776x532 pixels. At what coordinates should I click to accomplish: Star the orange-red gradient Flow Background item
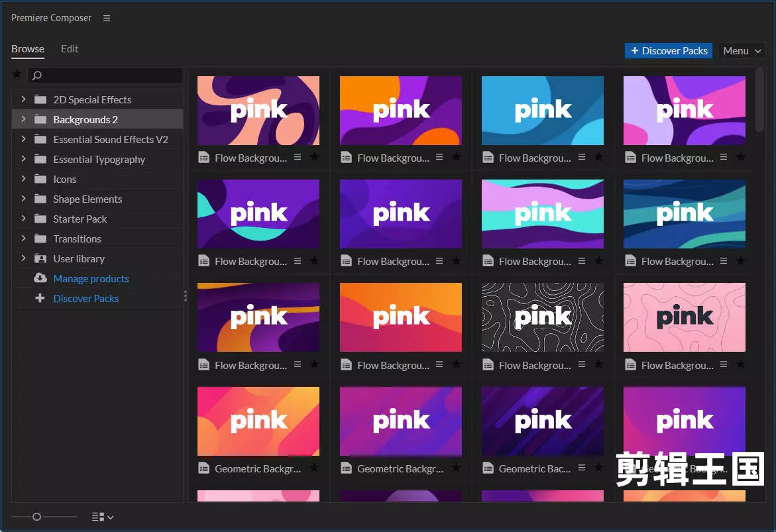457,364
